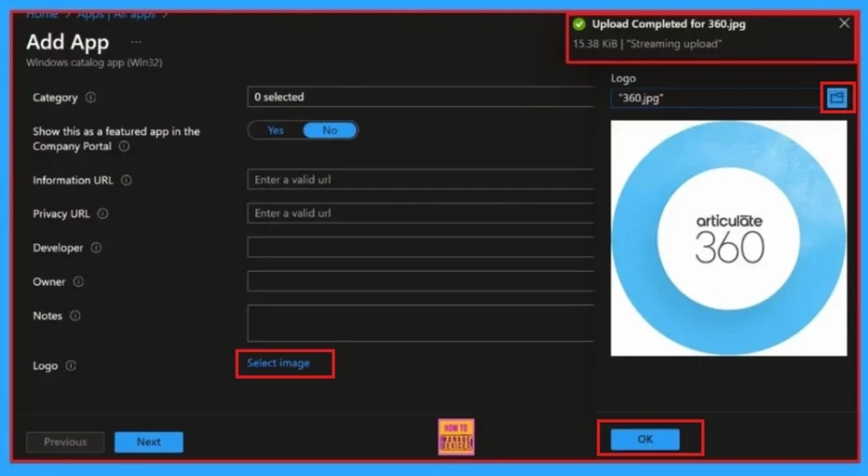Screen dimensions: 868x476
Task: Set featured app toggle to Yes
Action: point(275,130)
